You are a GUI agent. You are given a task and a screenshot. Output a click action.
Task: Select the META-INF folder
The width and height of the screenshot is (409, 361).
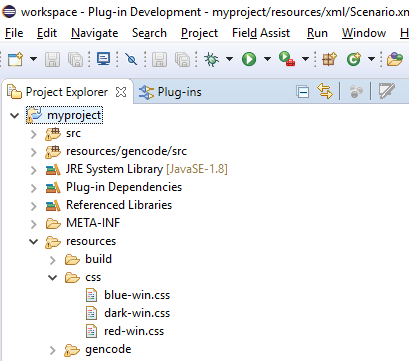pos(93,223)
